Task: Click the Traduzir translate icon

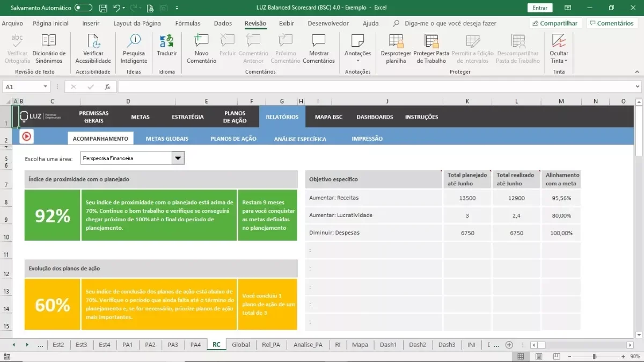Action: click(x=167, y=41)
